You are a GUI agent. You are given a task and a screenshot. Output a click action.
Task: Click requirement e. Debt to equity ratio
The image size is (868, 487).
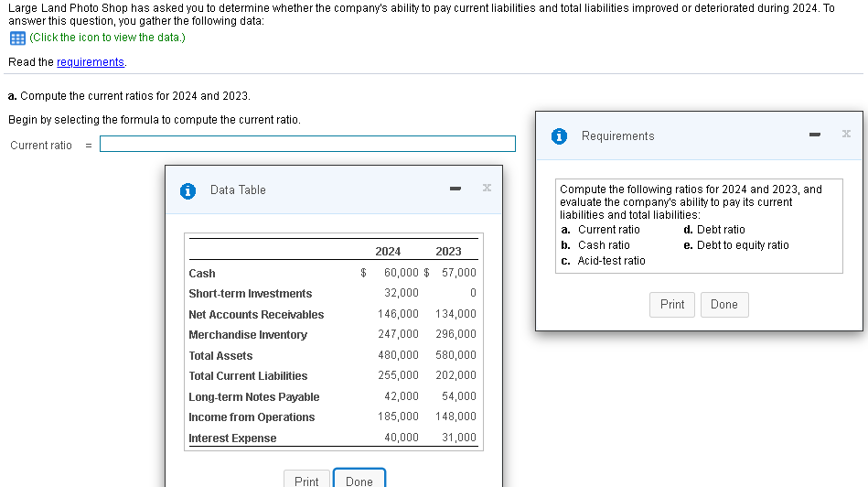point(736,245)
